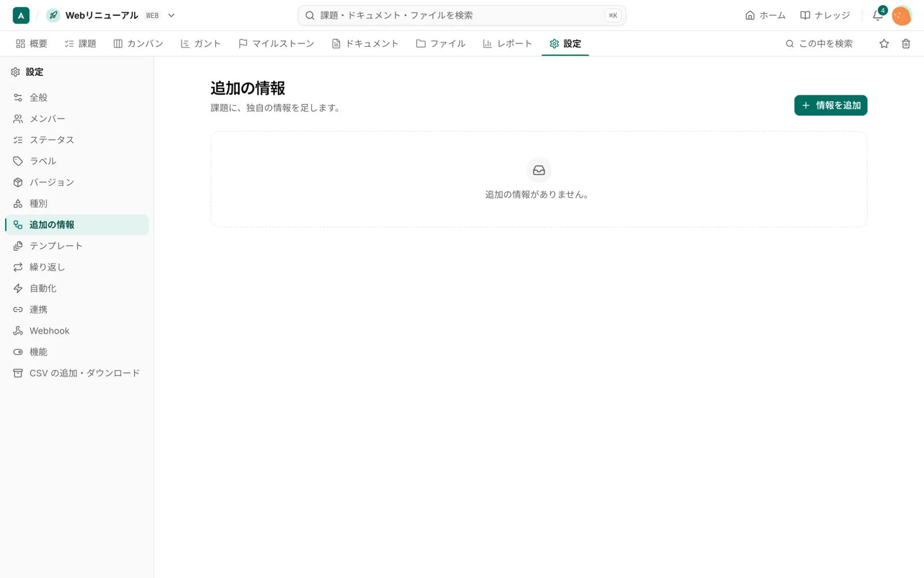Open the ファイル tab

441,43
